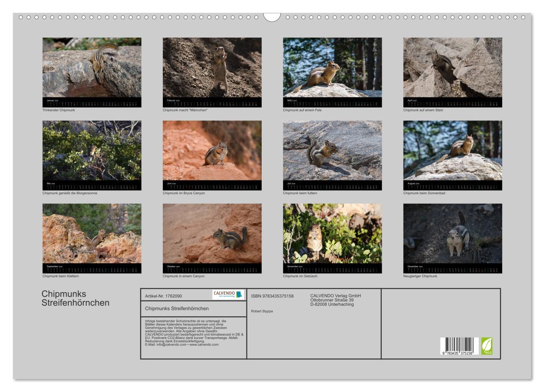544x392 pixels.
Task: Click the center hanging notch at top
Action: tap(272, 16)
